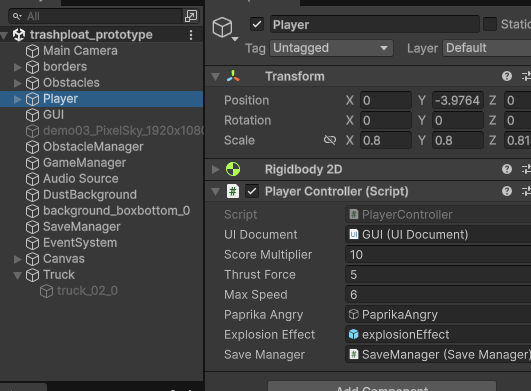Click the Rotation Z value field
The image size is (531, 391).
(517, 120)
